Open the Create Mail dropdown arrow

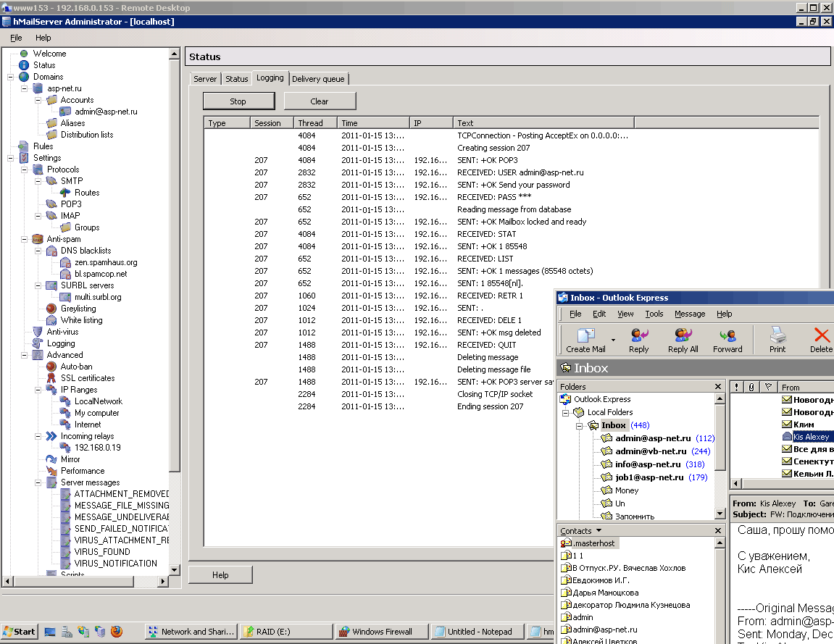pos(613,339)
